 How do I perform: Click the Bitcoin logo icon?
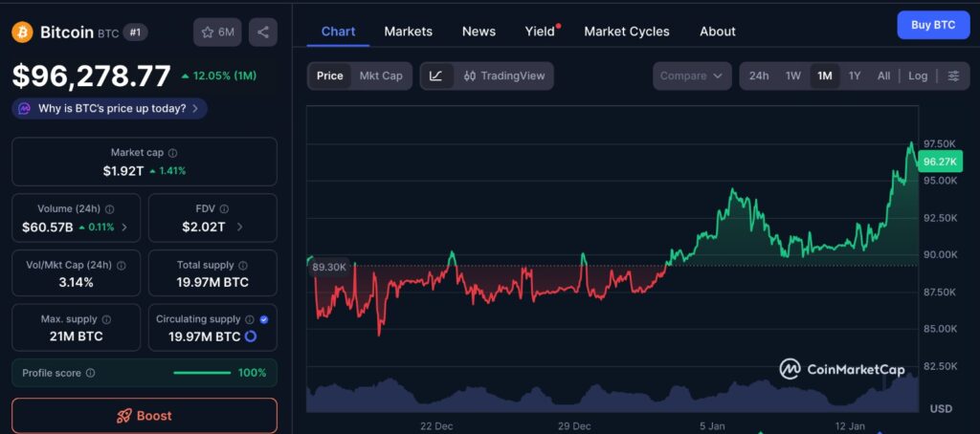(23, 32)
